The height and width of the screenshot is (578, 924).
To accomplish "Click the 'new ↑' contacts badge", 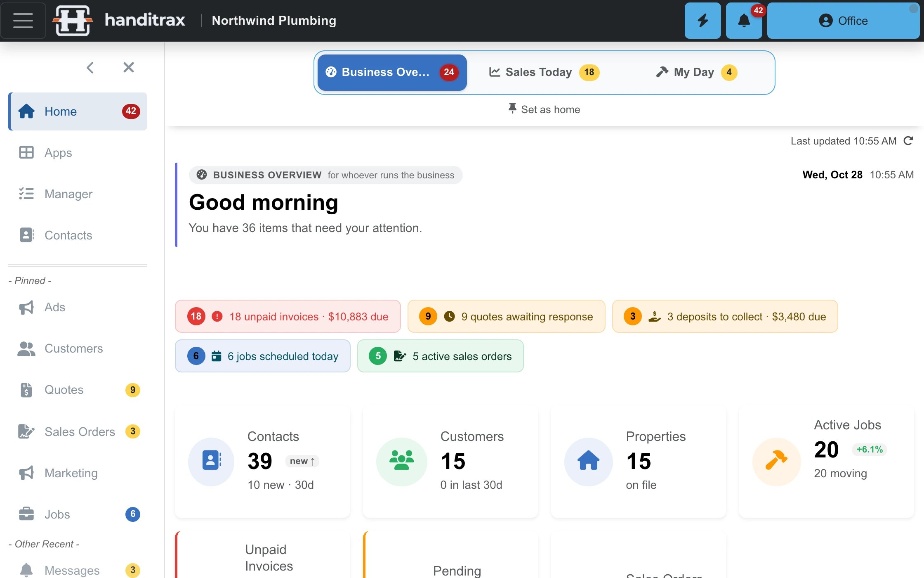I will pos(302,461).
